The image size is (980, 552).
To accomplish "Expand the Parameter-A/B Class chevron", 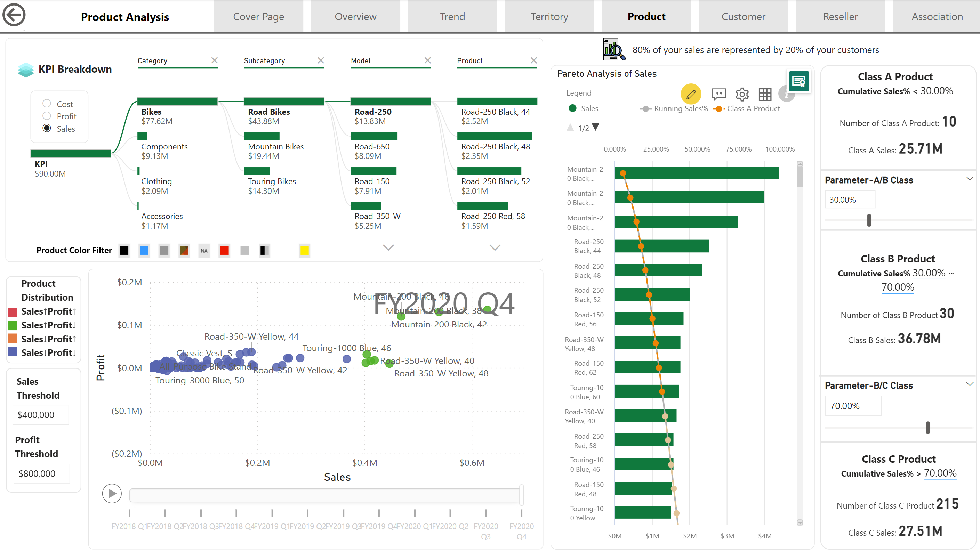I will (x=969, y=179).
